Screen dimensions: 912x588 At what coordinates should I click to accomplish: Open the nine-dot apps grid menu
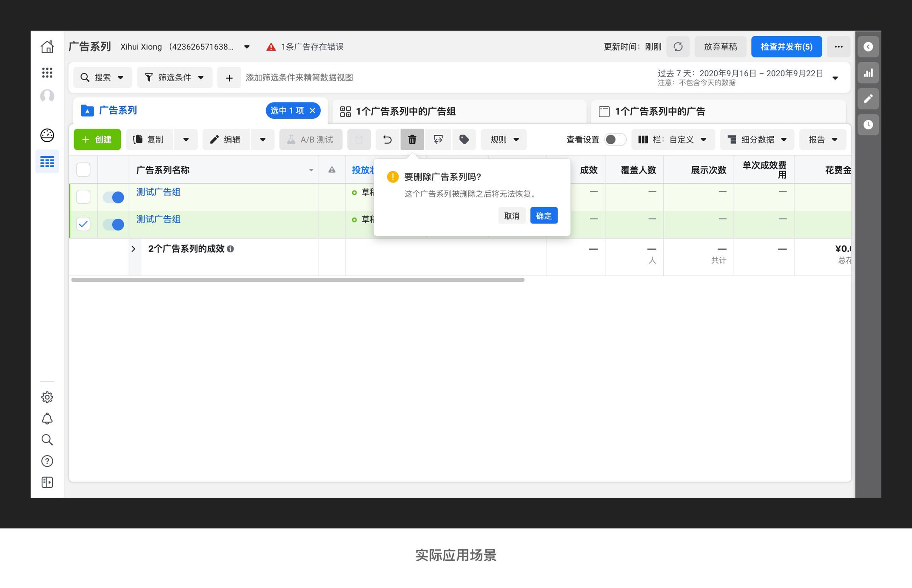(47, 73)
